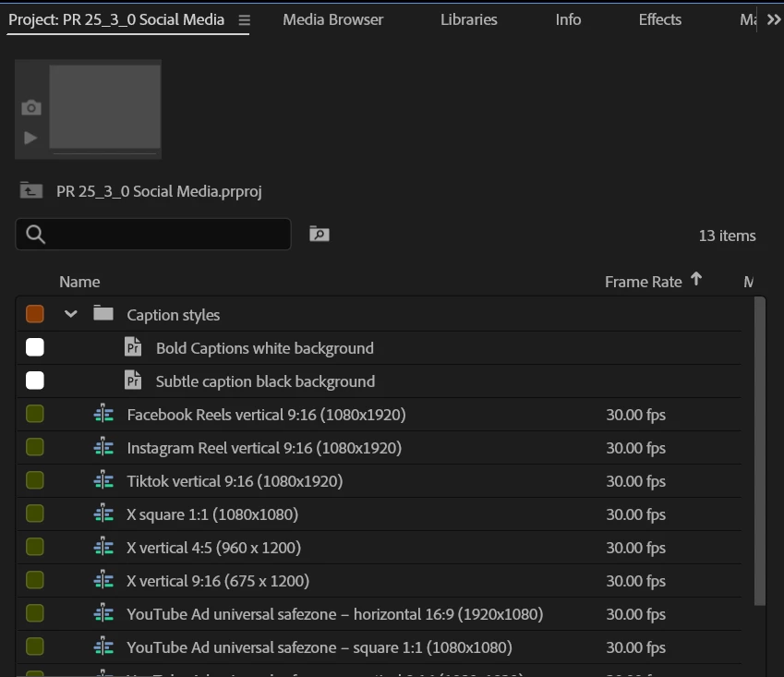Open the Info tab
This screenshot has height=677, width=784.
(568, 19)
